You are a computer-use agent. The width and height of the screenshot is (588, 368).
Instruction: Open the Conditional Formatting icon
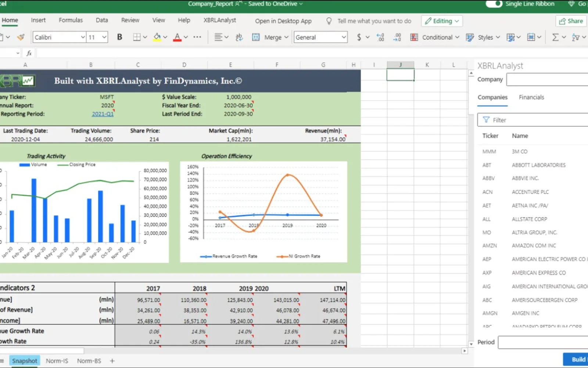tap(414, 37)
